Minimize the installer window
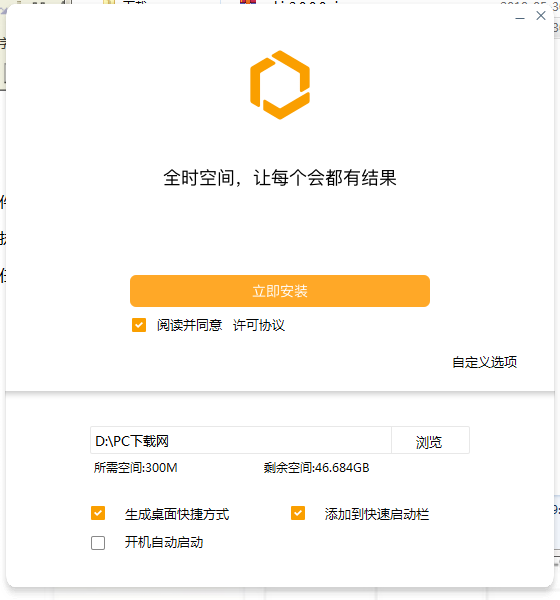This screenshot has height=600, width=560. [x=520, y=17]
